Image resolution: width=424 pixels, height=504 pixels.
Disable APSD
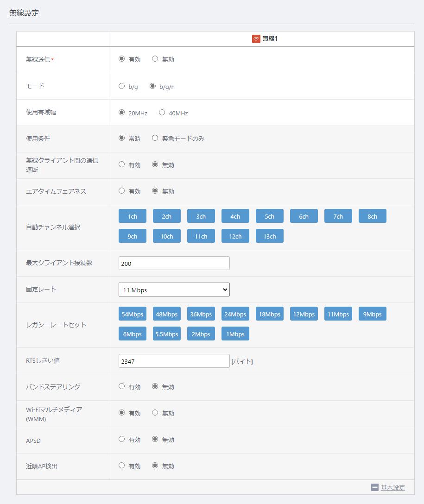click(x=155, y=439)
